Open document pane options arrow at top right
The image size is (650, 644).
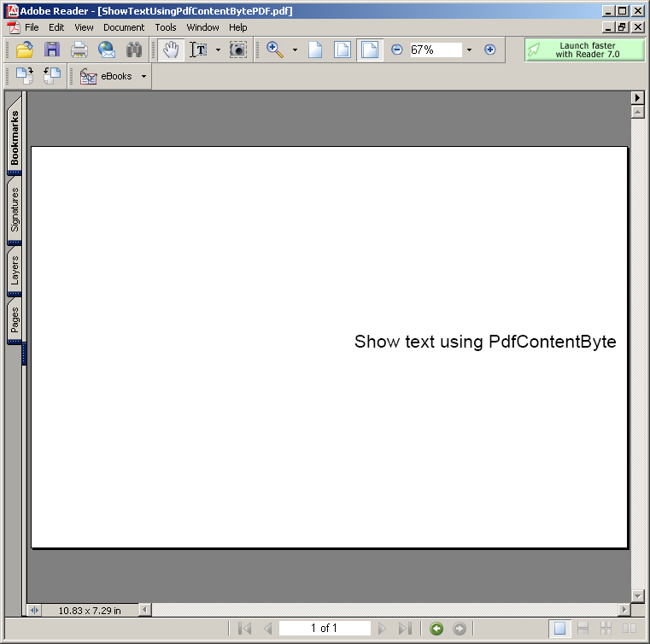pyautogui.click(x=637, y=98)
